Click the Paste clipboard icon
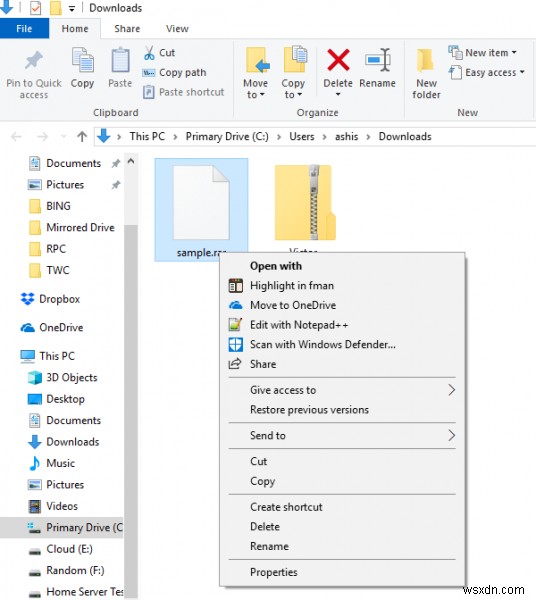 point(120,60)
